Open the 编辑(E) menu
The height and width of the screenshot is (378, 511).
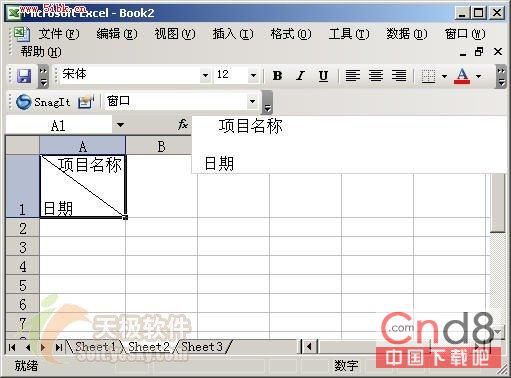[x=117, y=34]
